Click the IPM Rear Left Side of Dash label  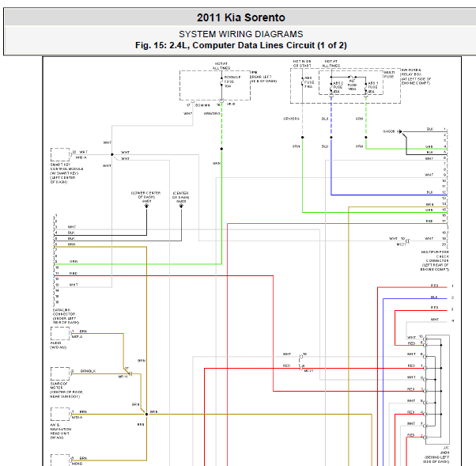(x=263, y=77)
